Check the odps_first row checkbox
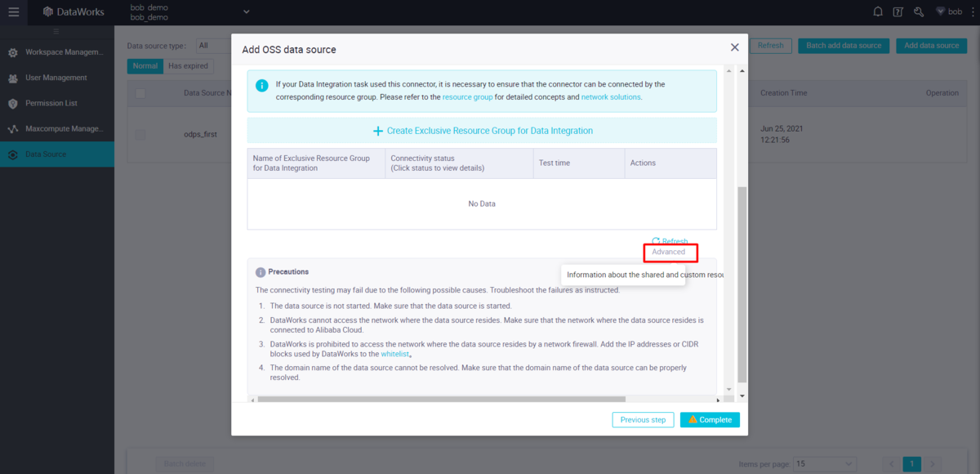980x474 pixels. [x=140, y=135]
